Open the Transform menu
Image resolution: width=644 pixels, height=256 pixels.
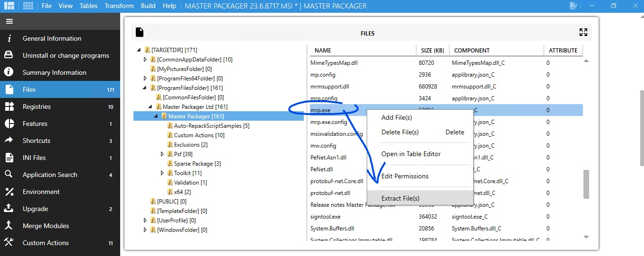pos(119,6)
